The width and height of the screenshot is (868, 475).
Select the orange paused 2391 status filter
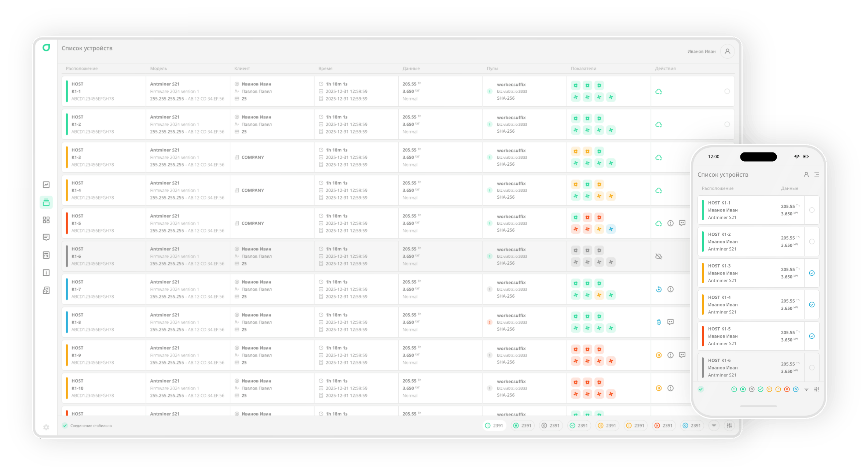(x=607, y=426)
